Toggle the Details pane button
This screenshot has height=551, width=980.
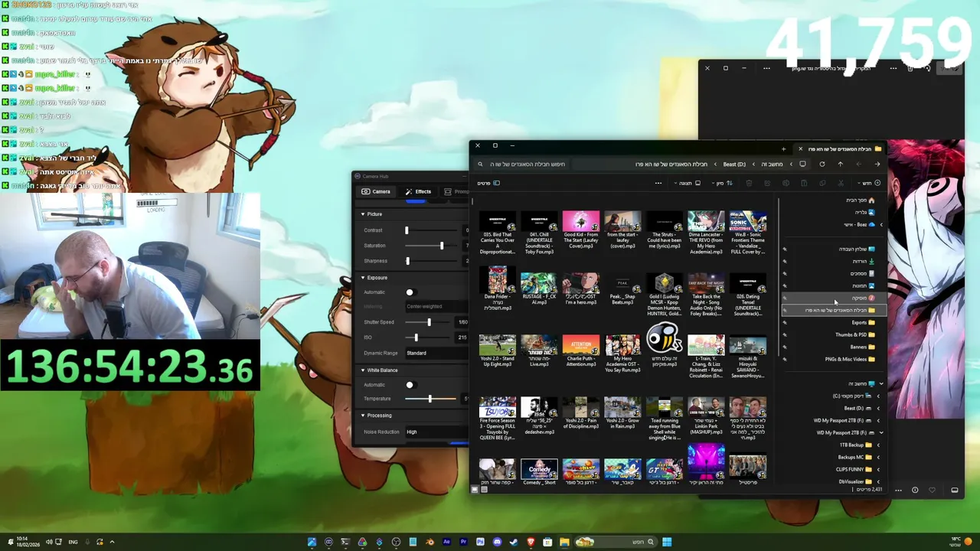(488, 183)
